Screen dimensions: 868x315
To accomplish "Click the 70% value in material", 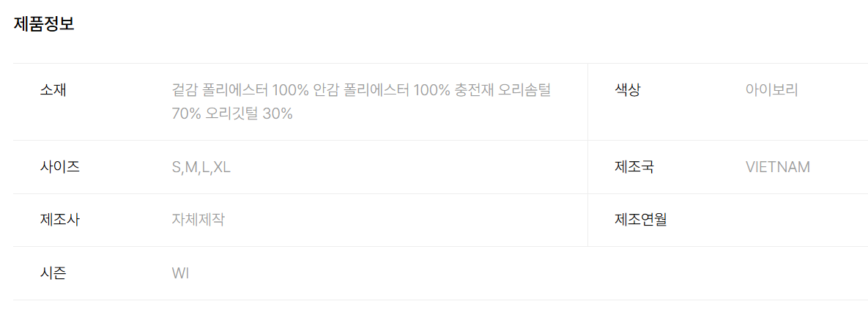I will [187, 114].
